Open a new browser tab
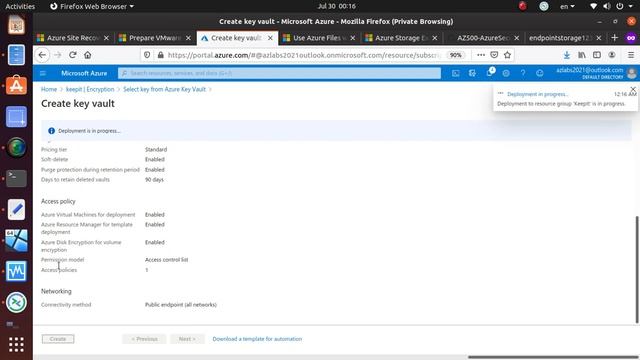Image resolution: width=640 pixels, height=360 pixels. click(614, 38)
